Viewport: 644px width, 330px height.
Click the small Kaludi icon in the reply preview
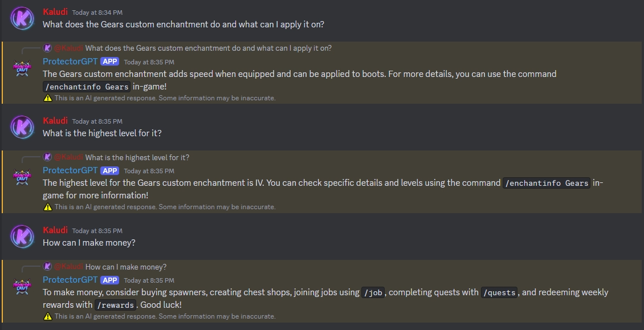tap(46, 48)
